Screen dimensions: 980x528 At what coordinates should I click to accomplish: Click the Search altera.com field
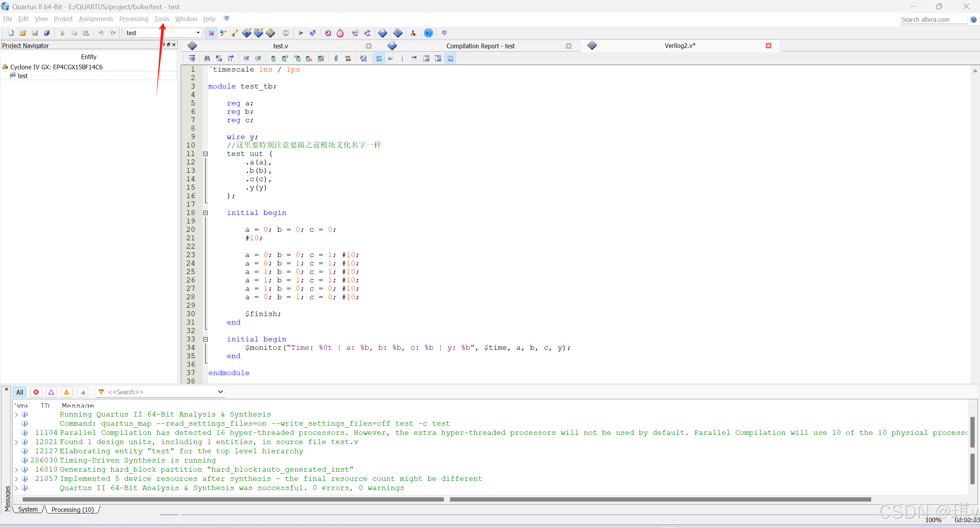coord(933,20)
